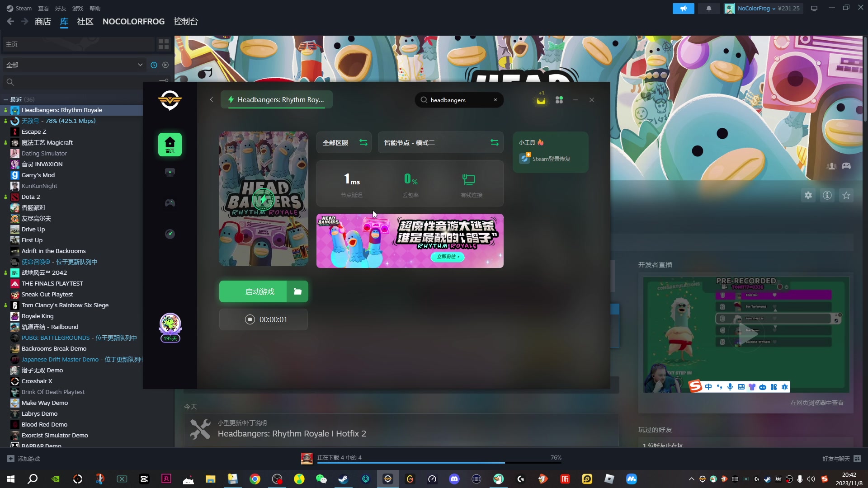
Task: Click Steam's back navigation arrow
Action: pos(10,21)
